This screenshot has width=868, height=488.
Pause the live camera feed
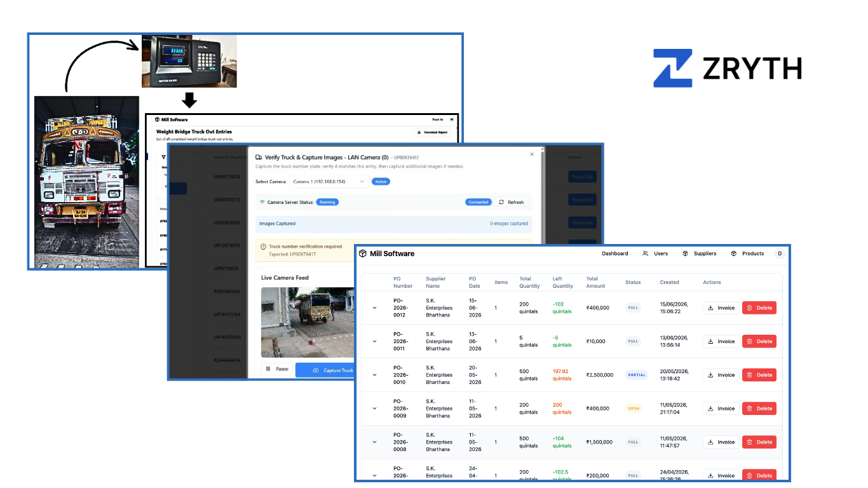pos(278,369)
